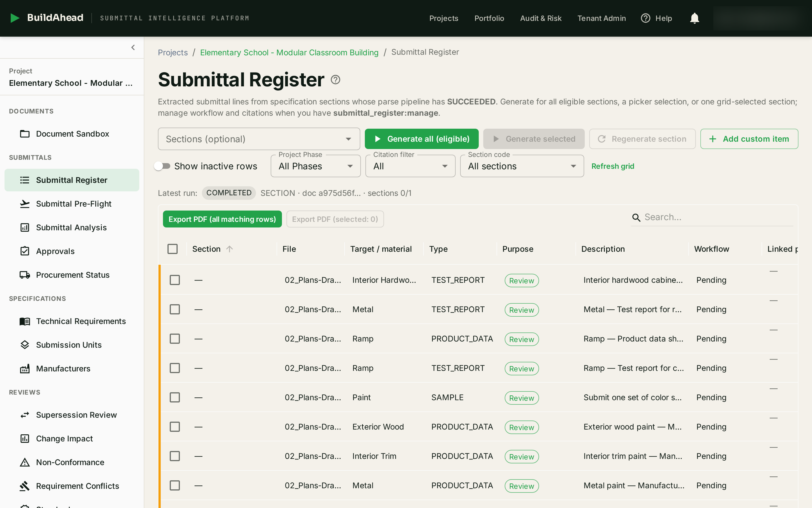Click the Approvals clipboard check icon
This screenshot has height=508, width=812.
pyautogui.click(x=25, y=251)
